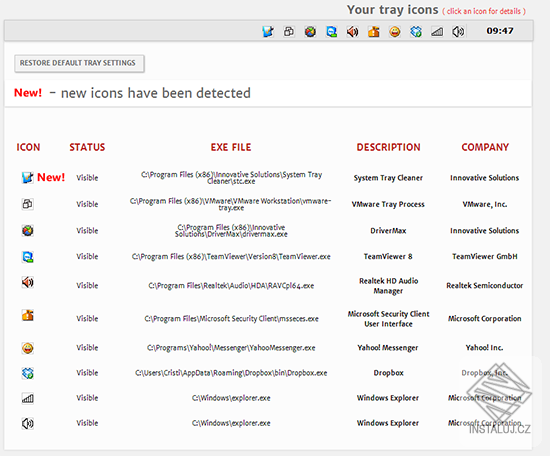Toggle Visible status for Realtek HD Audio Manager

coord(87,286)
